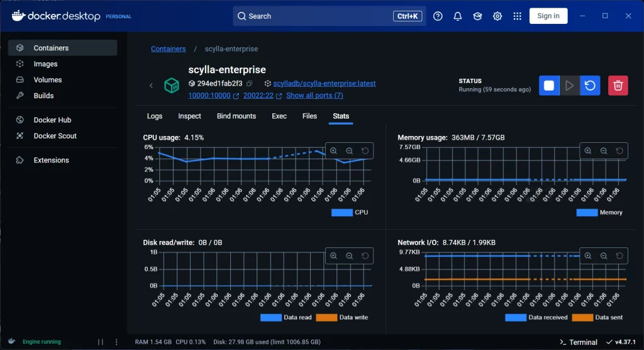The image size is (644, 350).
Task: Open external link icon for port 20022
Action: (279, 96)
